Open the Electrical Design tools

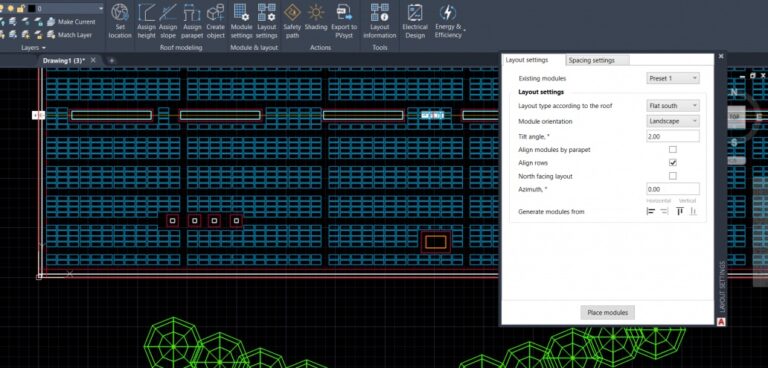tap(415, 22)
